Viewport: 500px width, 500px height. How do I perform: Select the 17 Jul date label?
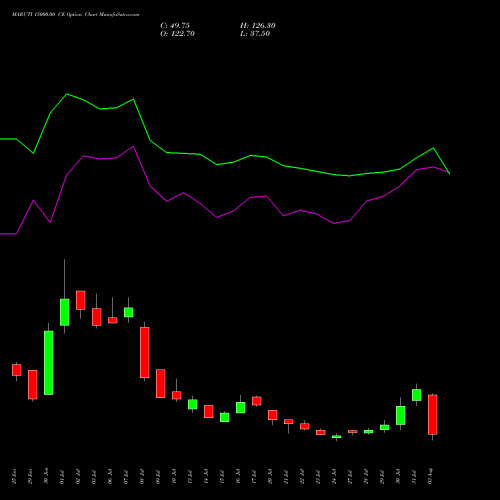click(x=254, y=476)
